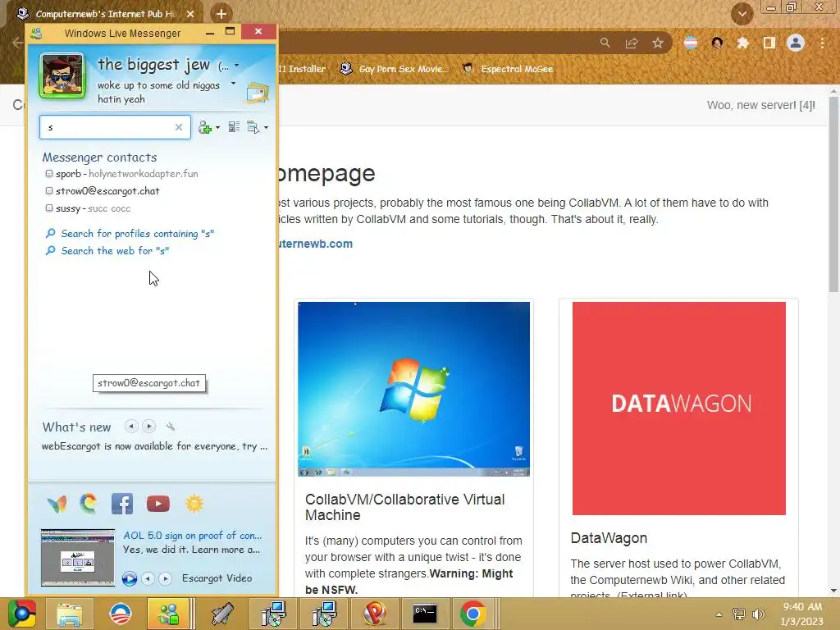Screen dimensions: 840x630
Task: Open the Installer bookmark
Action: (302, 69)
